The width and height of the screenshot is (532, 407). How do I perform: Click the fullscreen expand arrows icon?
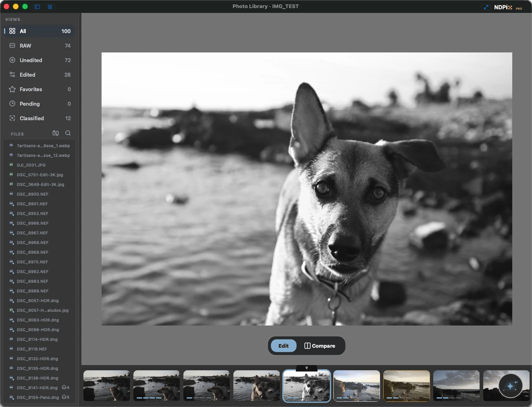tap(486, 7)
